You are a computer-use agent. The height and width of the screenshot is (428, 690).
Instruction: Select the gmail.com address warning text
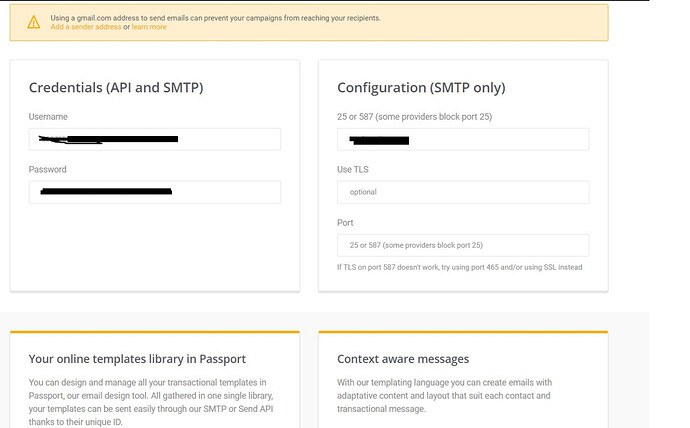(x=215, y=18)
